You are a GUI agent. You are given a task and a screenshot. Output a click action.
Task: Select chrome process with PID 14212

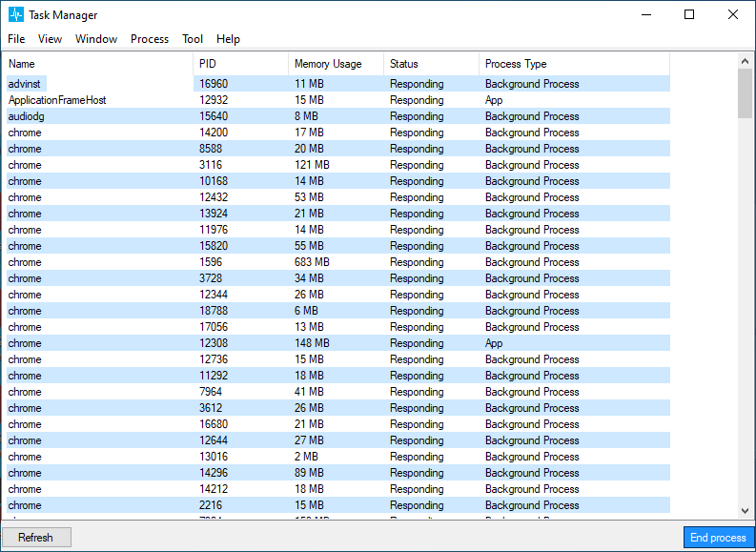338,489
